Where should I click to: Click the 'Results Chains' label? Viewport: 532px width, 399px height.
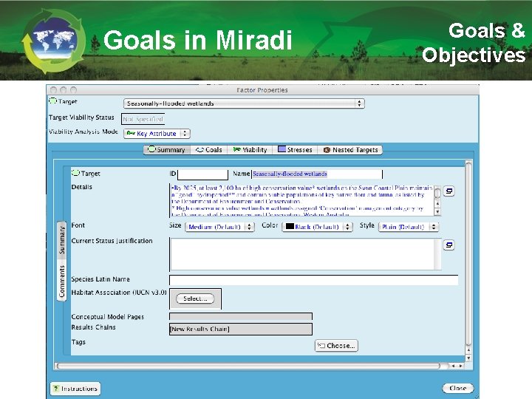click(93, 327)
